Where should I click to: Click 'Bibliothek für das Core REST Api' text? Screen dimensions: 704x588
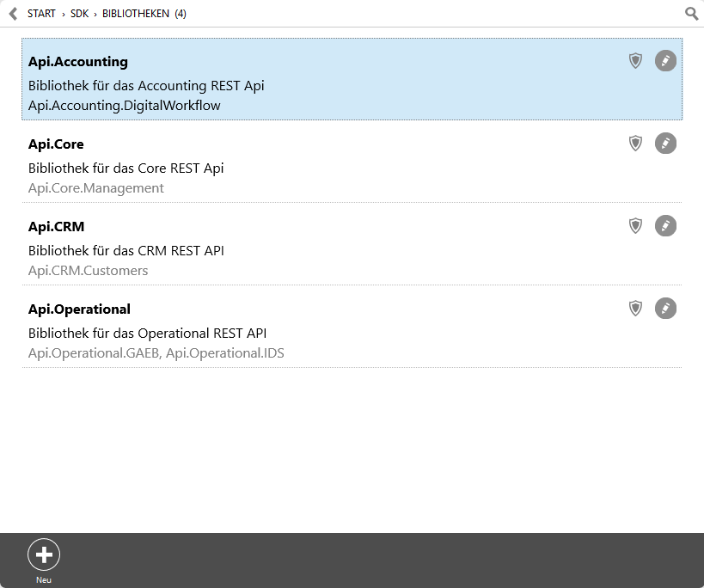tap(126, 168)
